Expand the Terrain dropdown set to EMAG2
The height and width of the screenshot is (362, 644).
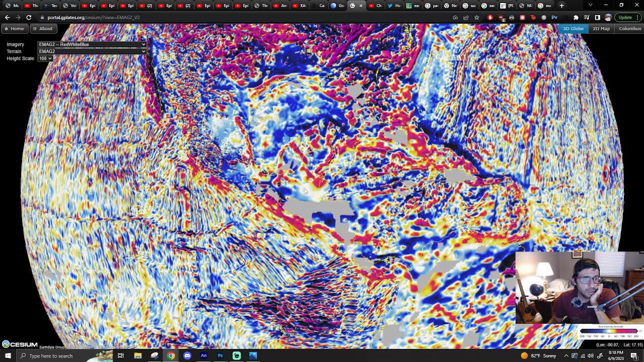pyautogui.click(x=92, y=51)
